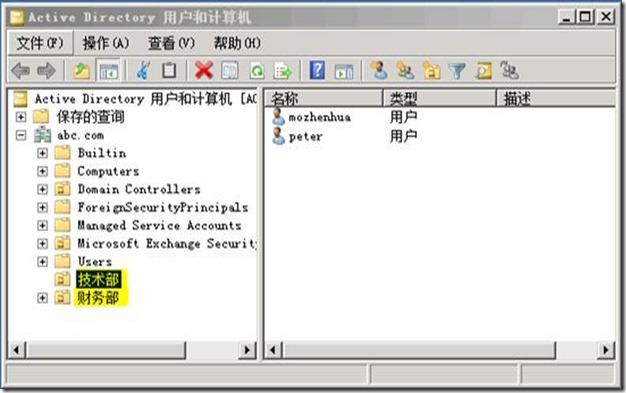This screenshot has height=393, width=626.
Task: Open the 帮助(H) menu
Action: point(237,43)
